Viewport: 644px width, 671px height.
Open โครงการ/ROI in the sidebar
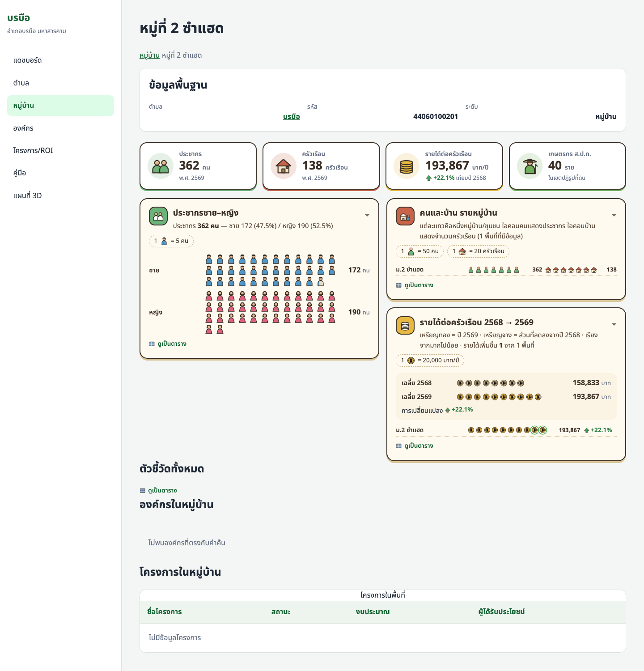60,151
